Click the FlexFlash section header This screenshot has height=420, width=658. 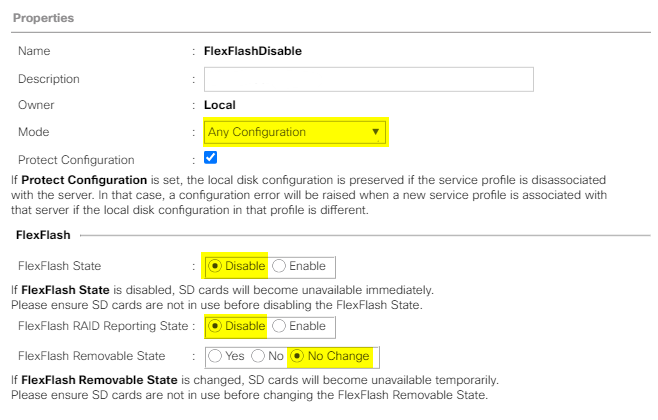43,235
